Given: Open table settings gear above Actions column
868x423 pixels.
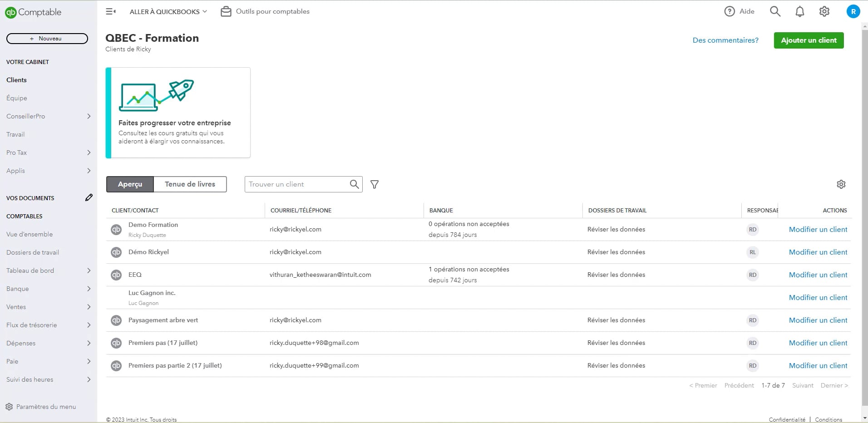Looking at the screenshot, I should 841,184.
